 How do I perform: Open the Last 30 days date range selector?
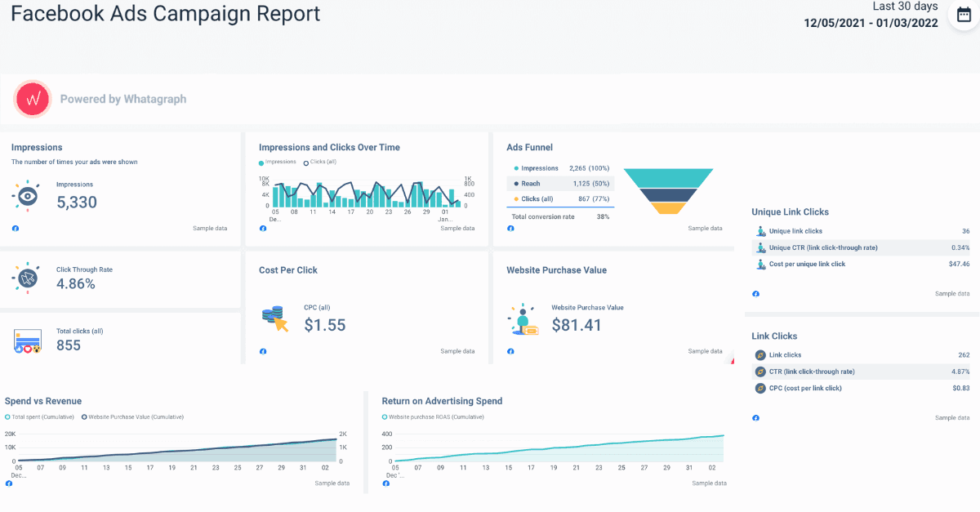906,7
